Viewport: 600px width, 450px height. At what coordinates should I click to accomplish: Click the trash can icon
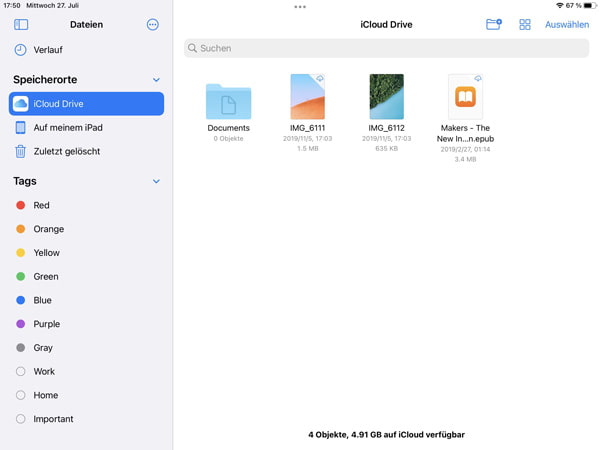20,151
